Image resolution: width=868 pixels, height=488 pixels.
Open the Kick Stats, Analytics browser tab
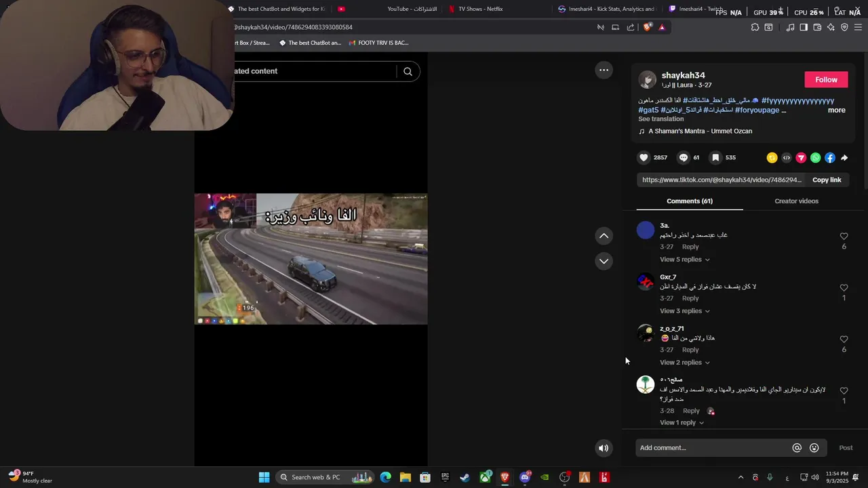pyautogui.click(x=606, y=9)
